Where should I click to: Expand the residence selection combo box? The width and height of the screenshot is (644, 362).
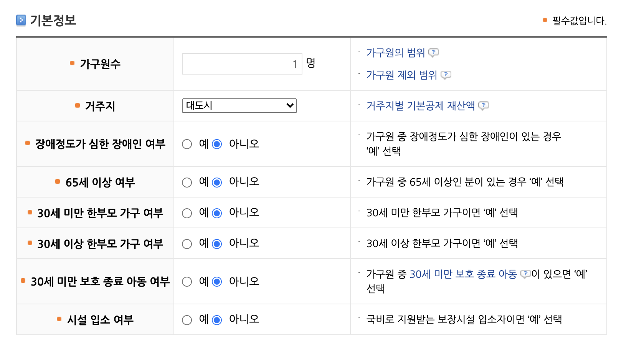click(x=239, y=106)
